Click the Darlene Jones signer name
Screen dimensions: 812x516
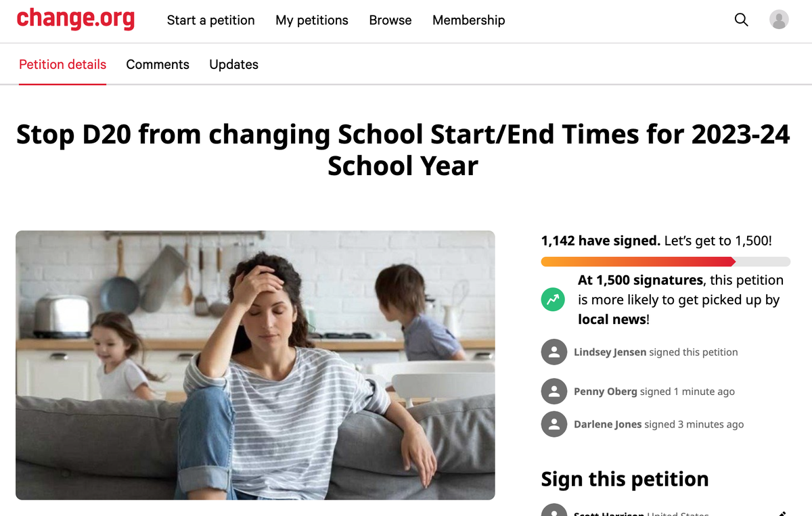coord(606,425)
